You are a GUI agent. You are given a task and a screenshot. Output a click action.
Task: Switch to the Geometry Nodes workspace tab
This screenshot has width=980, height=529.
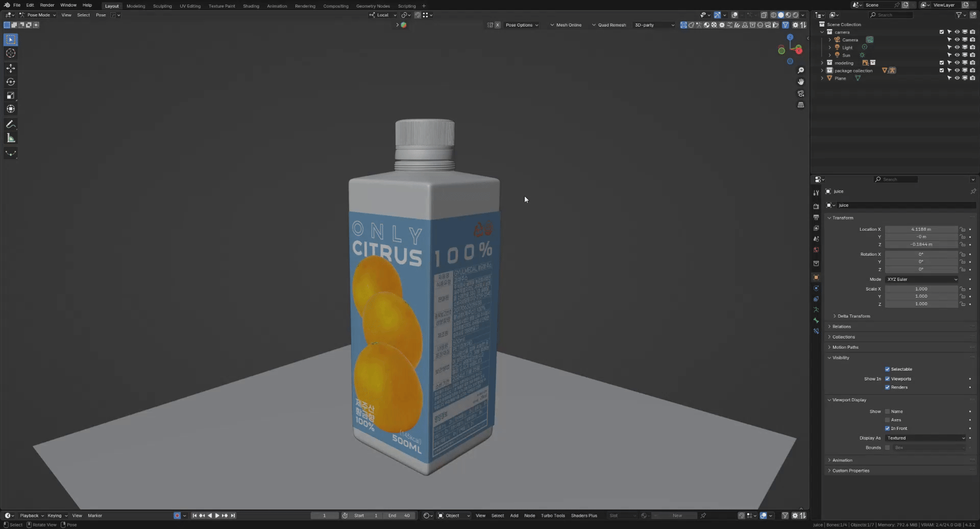(373, 6)
